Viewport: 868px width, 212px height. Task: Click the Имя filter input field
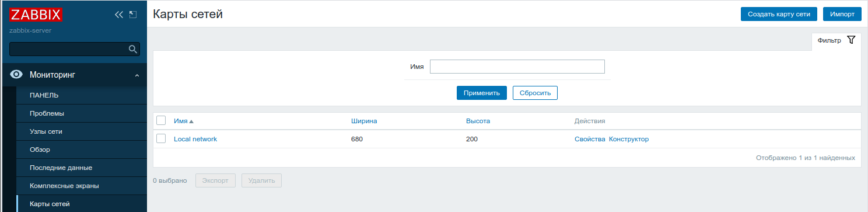click(x=517, y=67)
